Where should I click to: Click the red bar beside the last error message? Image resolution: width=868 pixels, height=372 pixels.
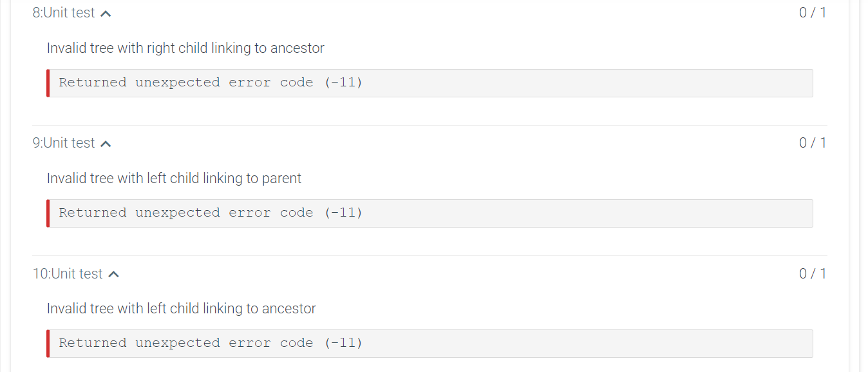[x=48, y=343]
